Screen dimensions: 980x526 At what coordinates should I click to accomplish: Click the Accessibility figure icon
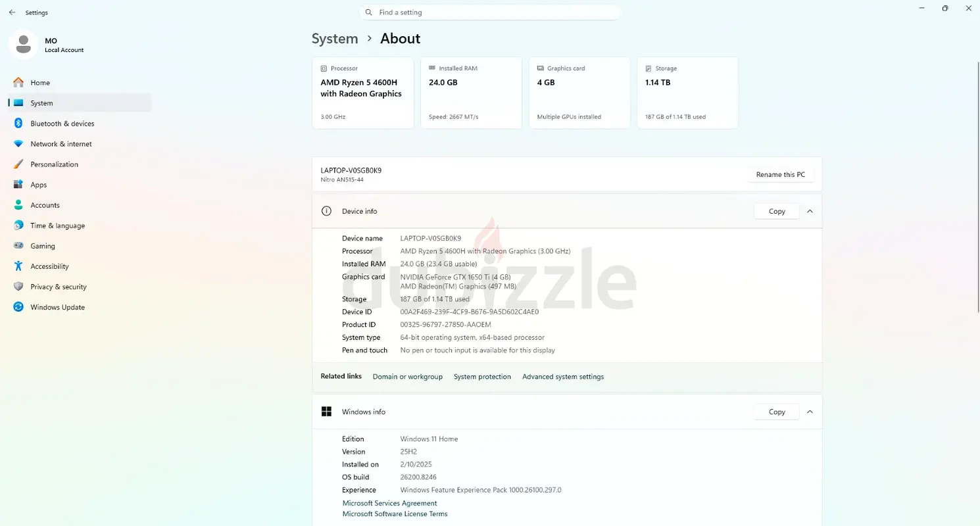tap(18, 266)
